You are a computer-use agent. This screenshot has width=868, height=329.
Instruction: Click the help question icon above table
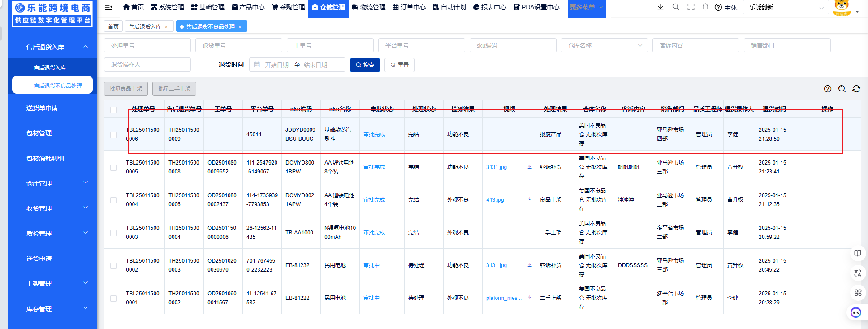827,89
